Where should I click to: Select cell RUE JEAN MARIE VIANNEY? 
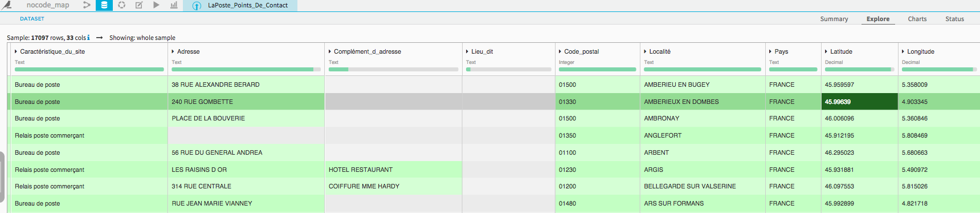tap(246, 203)
